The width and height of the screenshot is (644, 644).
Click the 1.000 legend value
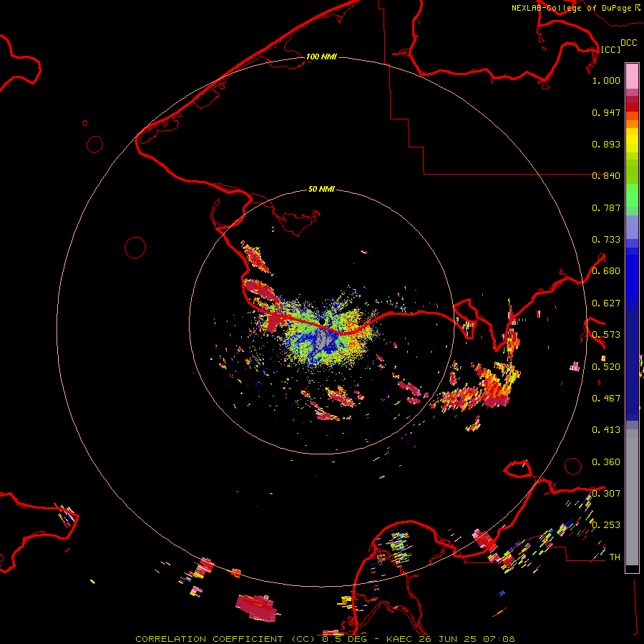click(x=606, y=80)
